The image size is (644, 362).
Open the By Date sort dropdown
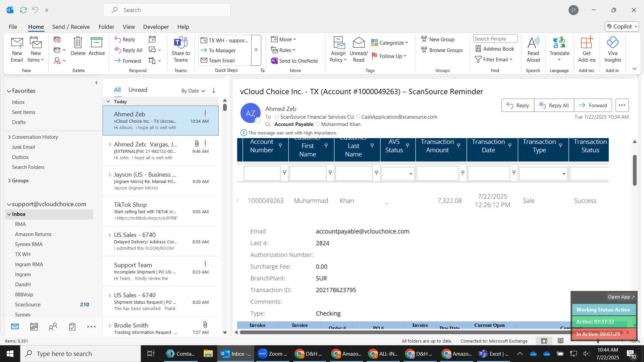[193, 90]
